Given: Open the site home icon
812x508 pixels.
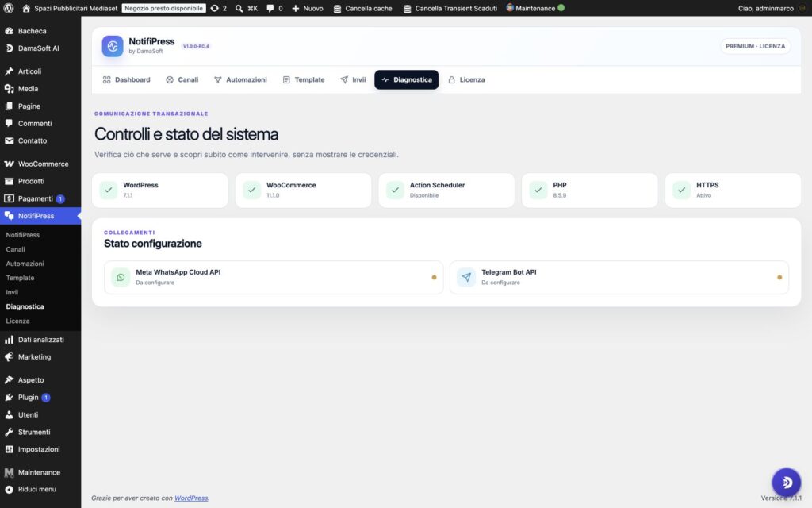Looking at the screenshot, I should tap(26, 8).
